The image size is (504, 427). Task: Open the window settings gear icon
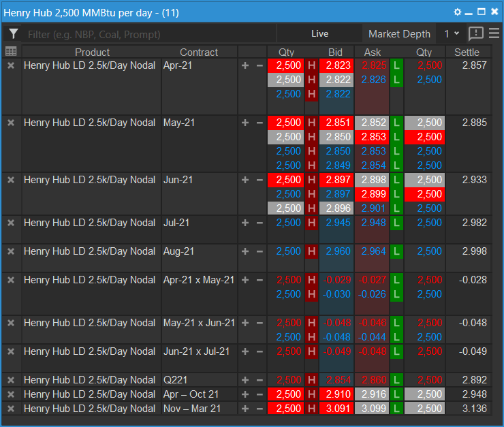tap(458, 12)
